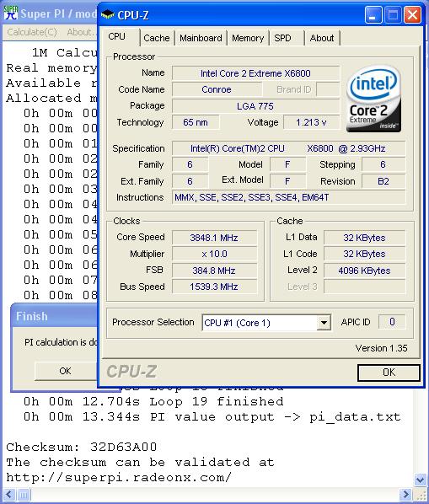429x504 pixels.
Task: Click the Level 2 value '4096 KBytes'
Action: 364,271
